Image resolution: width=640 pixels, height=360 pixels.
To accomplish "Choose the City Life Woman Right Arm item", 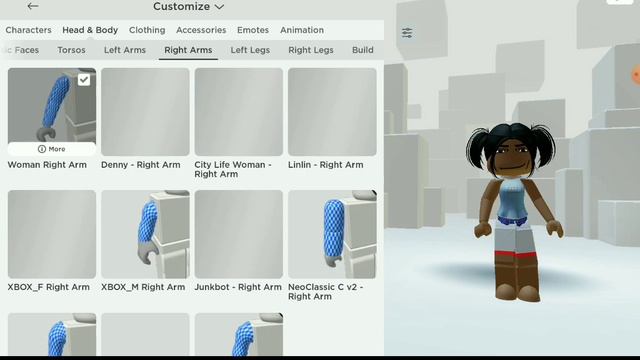I will pos(239,112).
